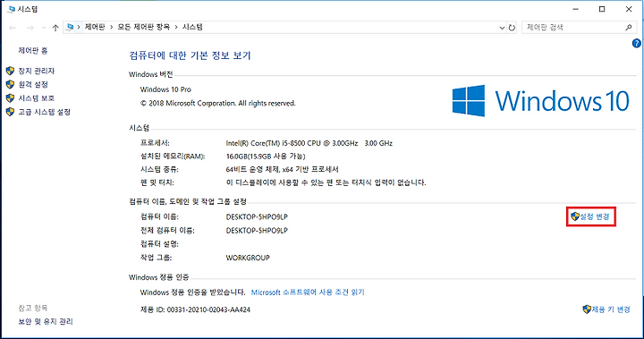Click shield icon beside 시스템 보호
Viewport: 644px width, 339px height.
coord(10,98)
